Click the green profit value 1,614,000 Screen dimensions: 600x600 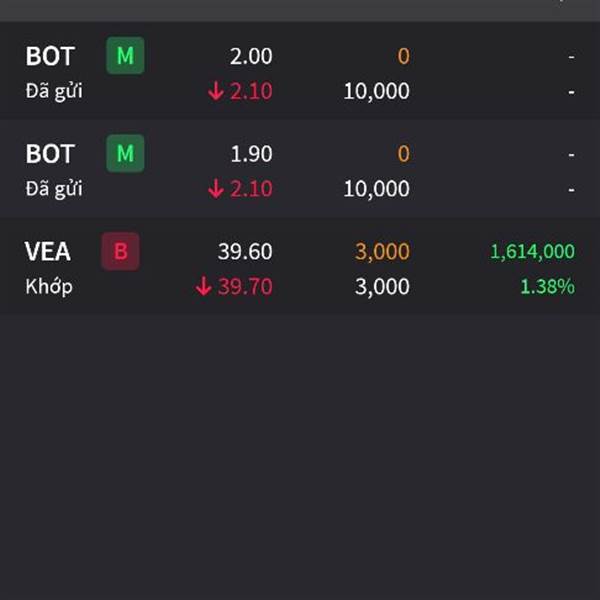tap(532, 252)
